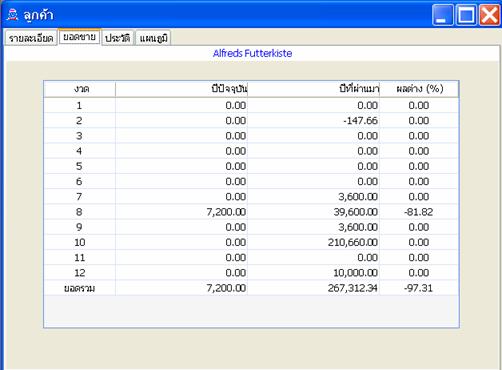Viewport: 502px width, 370px height.
Task: Select the Alfreds Futterkiste title text
Action: point(252,53)
